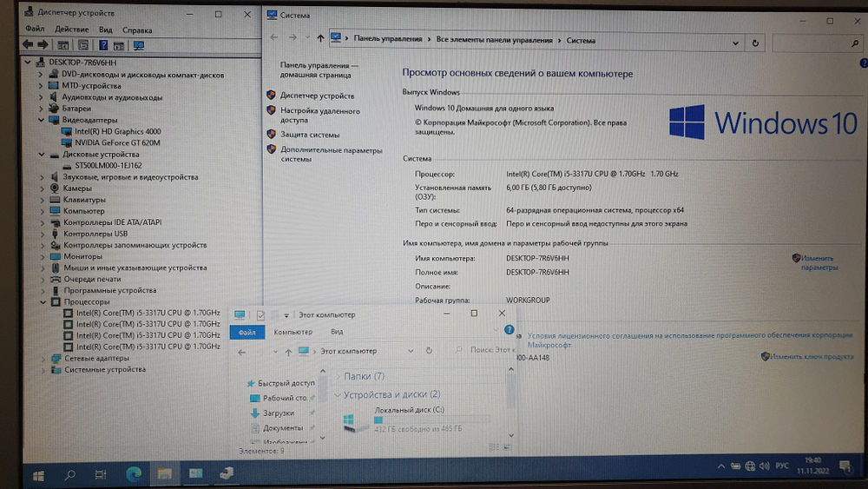Viewport: 868px width, 489px height.
Task: Open Компьютер tab in Explorer ribbon
Action: click(x=293, y=332)
